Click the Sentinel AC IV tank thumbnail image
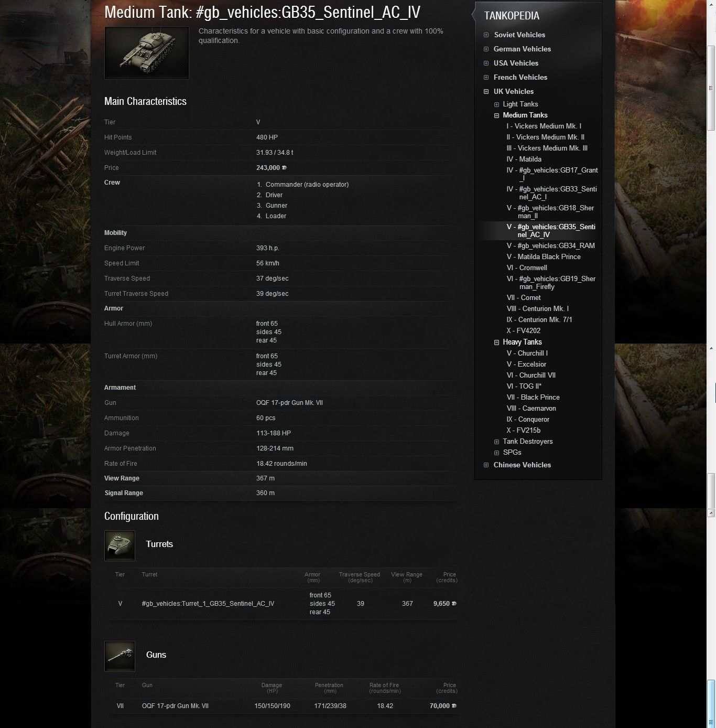The width and height of the screenshot is (716, 728). tap(147, 53)
